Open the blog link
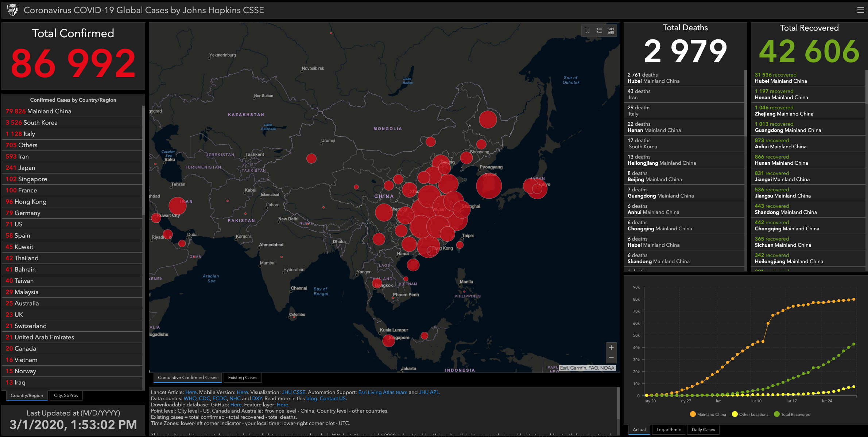This screenshot has height=437, width=868. point(311,398)
